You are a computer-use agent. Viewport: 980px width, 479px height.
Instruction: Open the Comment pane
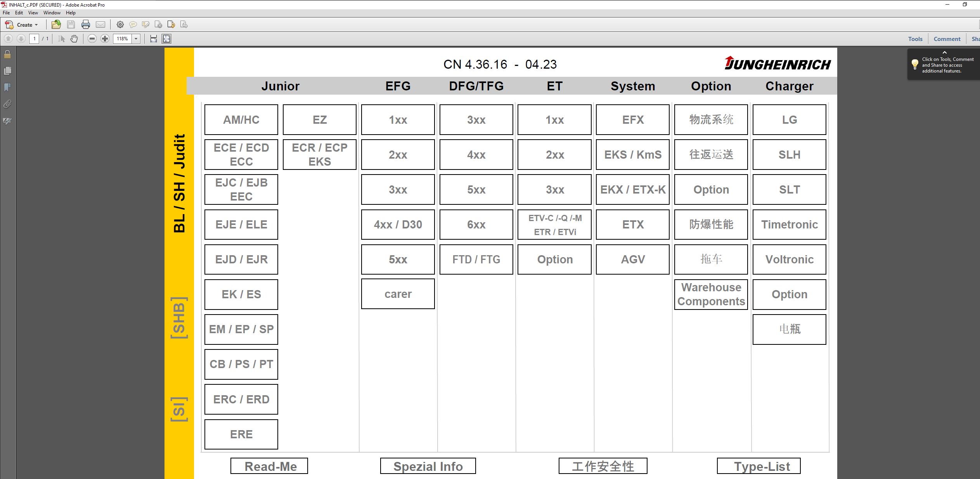click(947, 39)
